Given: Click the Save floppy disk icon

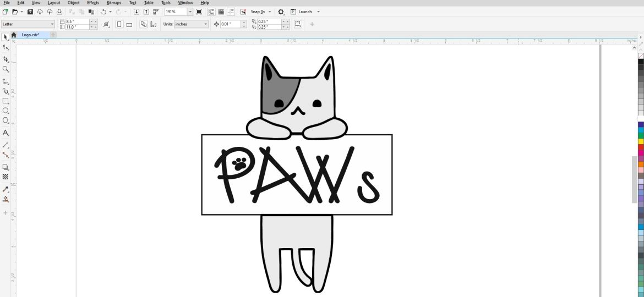Looking at the screenshot, I should (30, 12).
